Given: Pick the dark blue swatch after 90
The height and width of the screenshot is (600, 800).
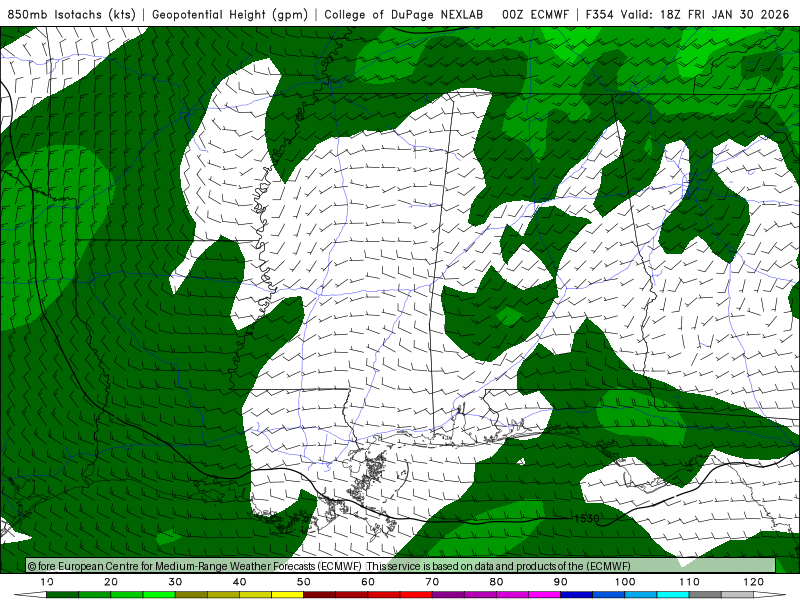Looking at the screenshot, I should [577, 595].
